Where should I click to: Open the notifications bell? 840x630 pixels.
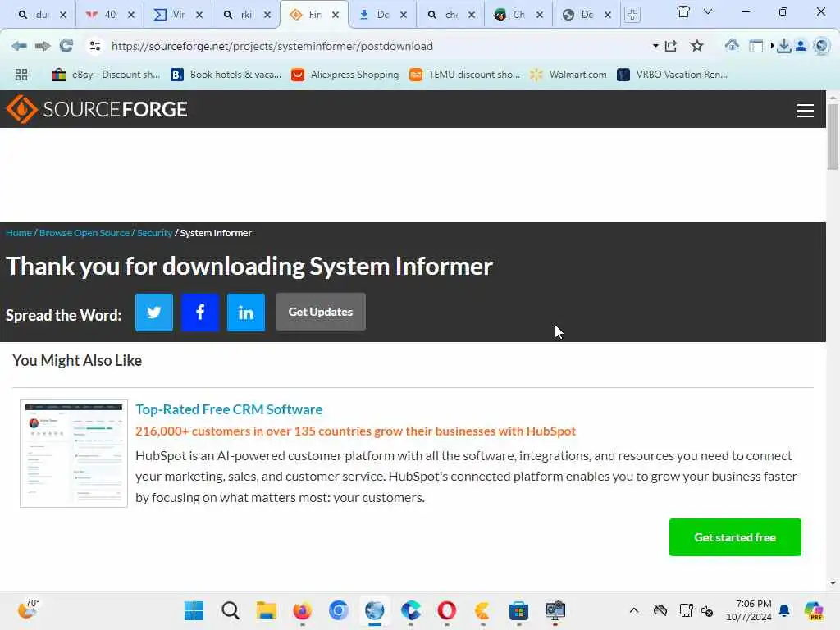pos(784,610)
